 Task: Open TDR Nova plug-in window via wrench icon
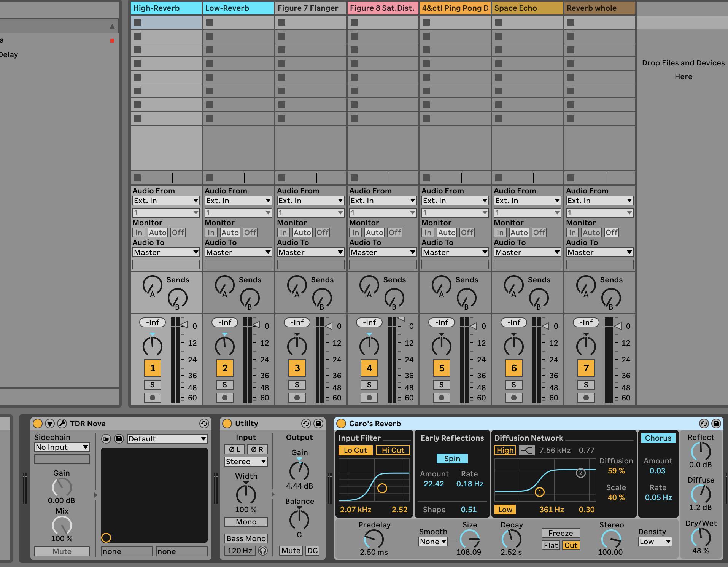[62, 424]
